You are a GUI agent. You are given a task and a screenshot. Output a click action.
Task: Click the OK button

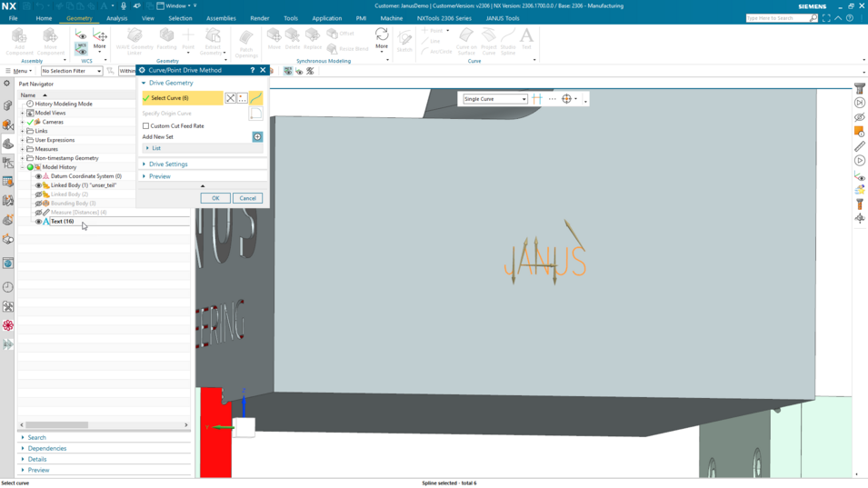coord(215,198)
